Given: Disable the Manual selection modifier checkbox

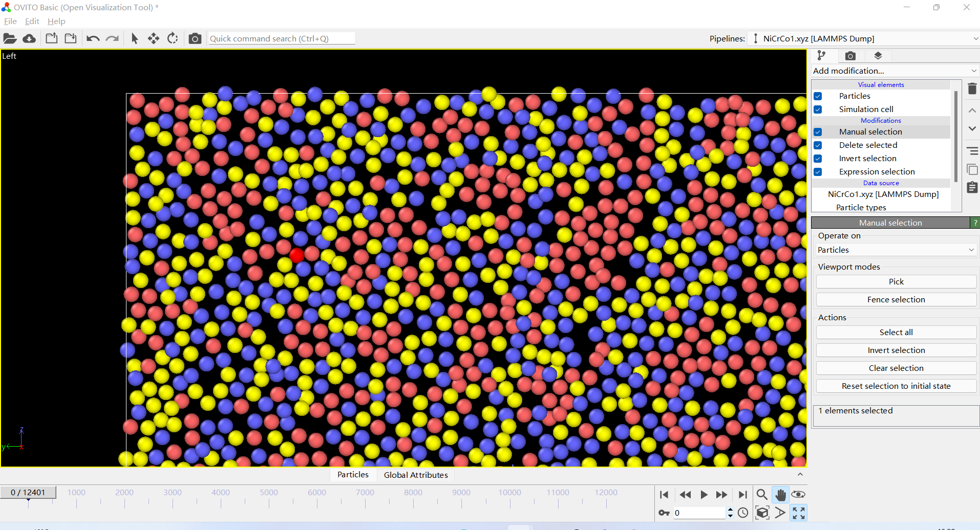Looking at the screenshot, I should [x=818, y=132].
